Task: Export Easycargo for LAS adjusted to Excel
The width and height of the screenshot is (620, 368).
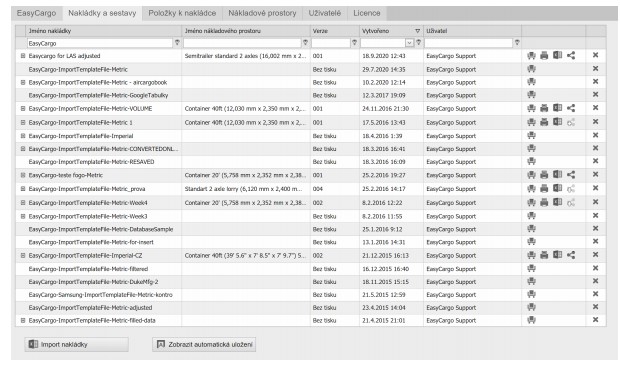Action: point(557,55)
